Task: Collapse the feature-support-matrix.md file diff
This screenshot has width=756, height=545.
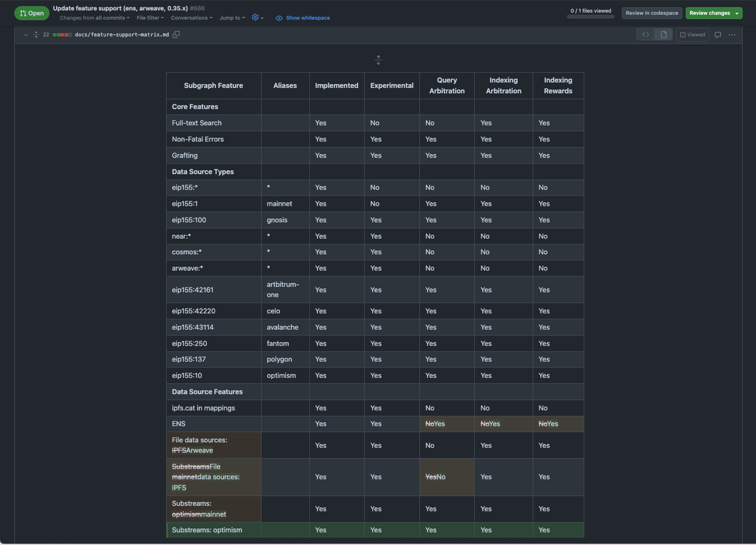Action: pyautogui.click(x=26, y=35)
